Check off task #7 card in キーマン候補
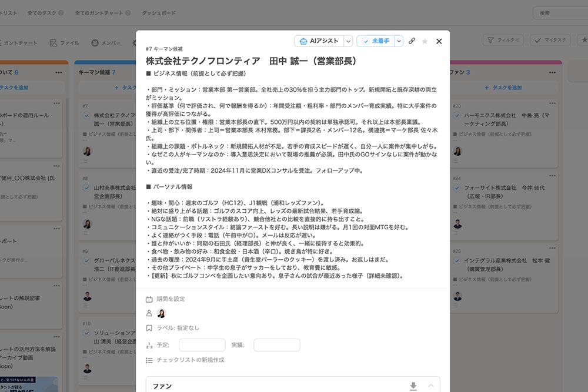This screenshot has height=392, width=588. click(x=86, y=115)
